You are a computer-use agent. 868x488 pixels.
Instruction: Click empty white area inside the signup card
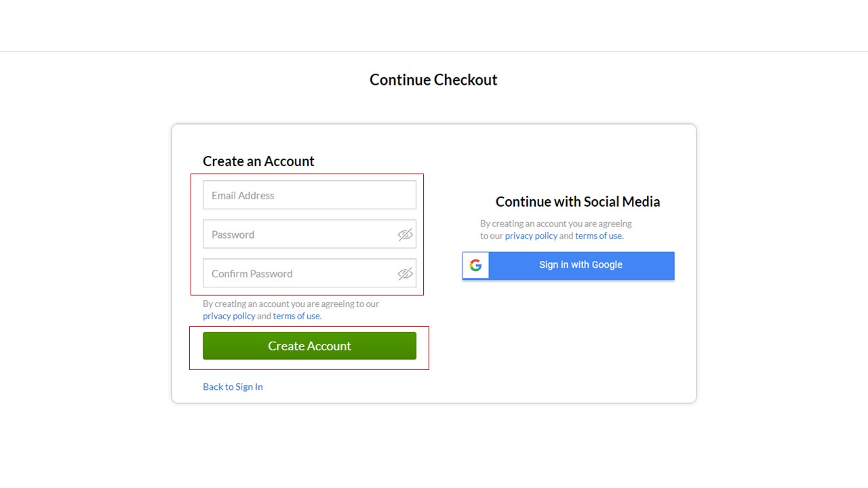(570, 339)
